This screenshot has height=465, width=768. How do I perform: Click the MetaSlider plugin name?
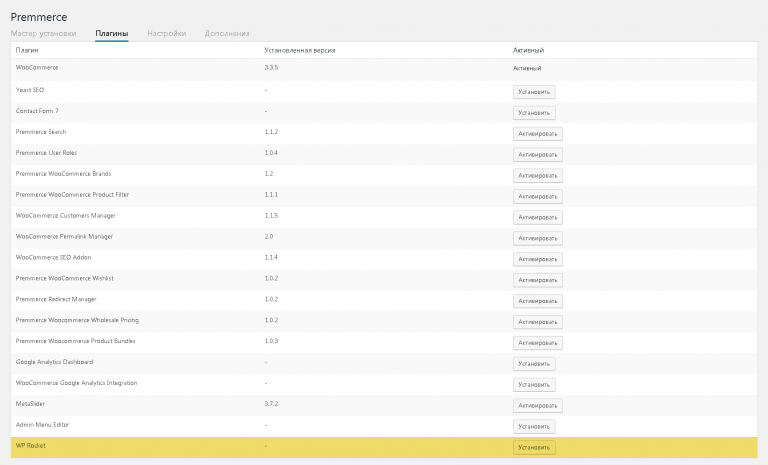30,404
